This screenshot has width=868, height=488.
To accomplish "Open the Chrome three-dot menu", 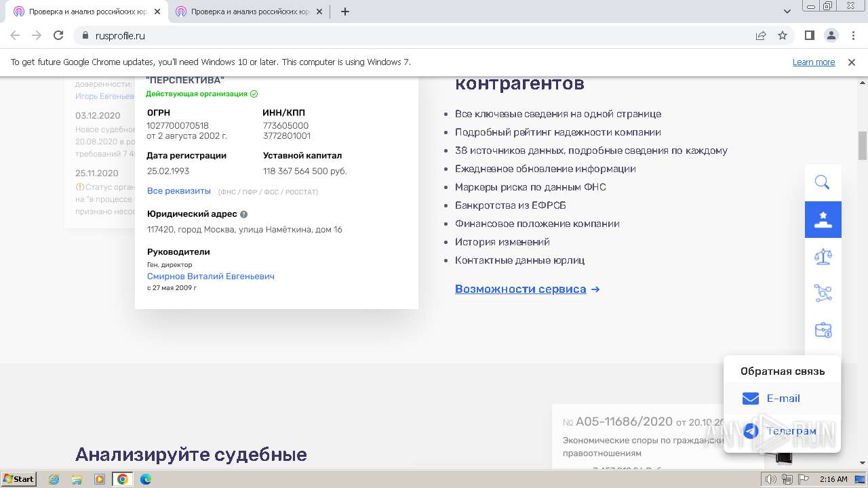I will [x=852, y=36].
